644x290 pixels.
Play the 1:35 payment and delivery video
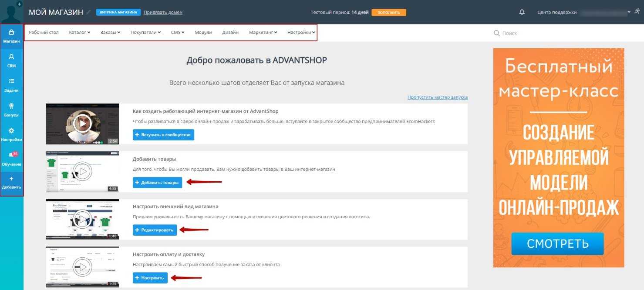point(82,267)
